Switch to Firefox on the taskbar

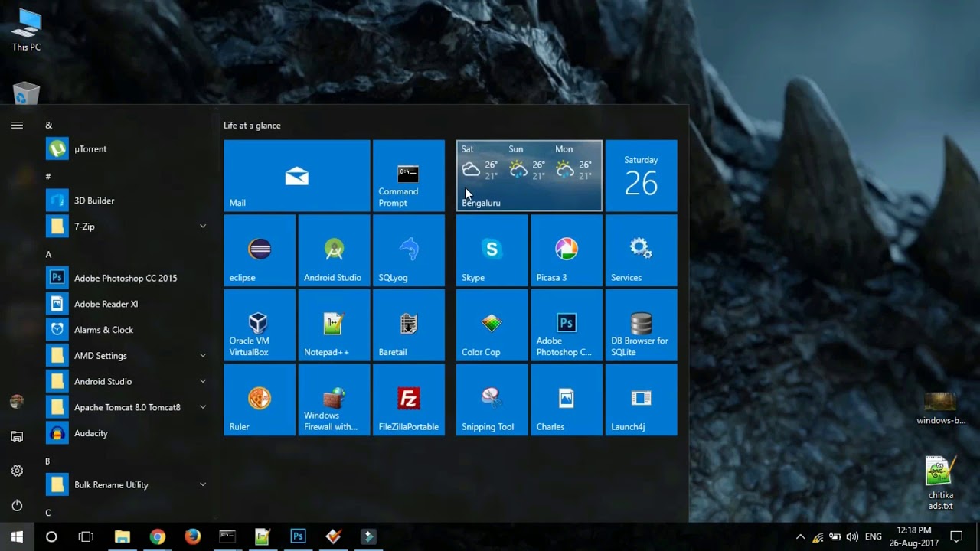click(x=193, y=536)
